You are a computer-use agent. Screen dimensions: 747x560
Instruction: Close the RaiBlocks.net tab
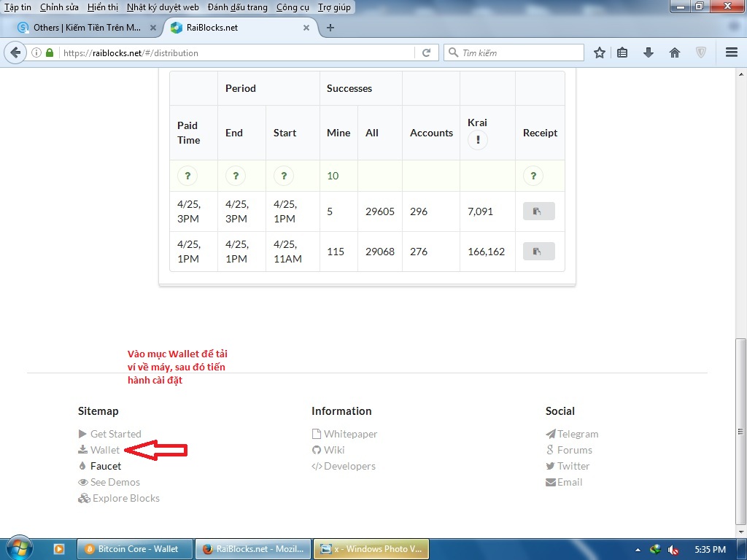(x=306, y=28)
